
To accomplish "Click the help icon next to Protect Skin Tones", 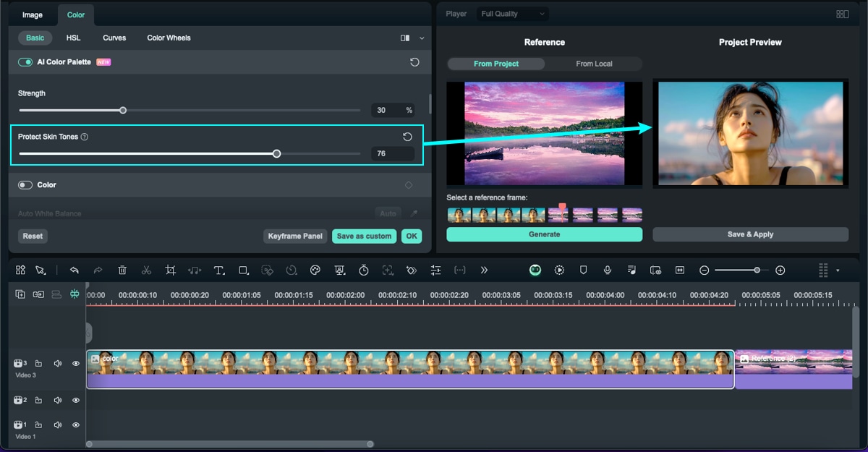I will pos(85,137).
